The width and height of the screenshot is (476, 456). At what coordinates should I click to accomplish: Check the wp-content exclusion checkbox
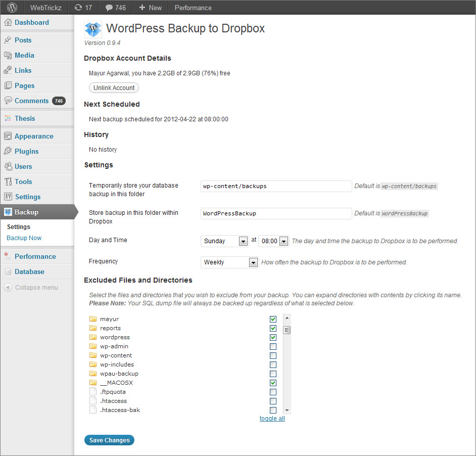point(273,355)
